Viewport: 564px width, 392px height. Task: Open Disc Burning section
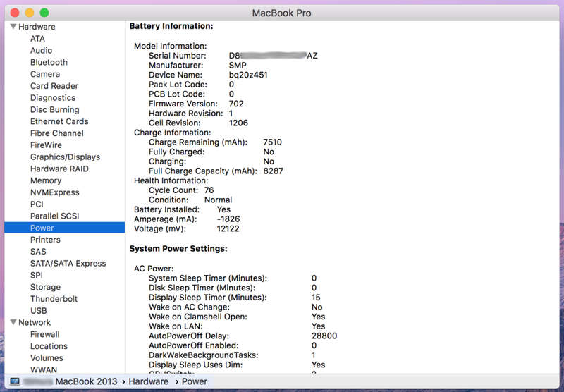coord(55,110)
